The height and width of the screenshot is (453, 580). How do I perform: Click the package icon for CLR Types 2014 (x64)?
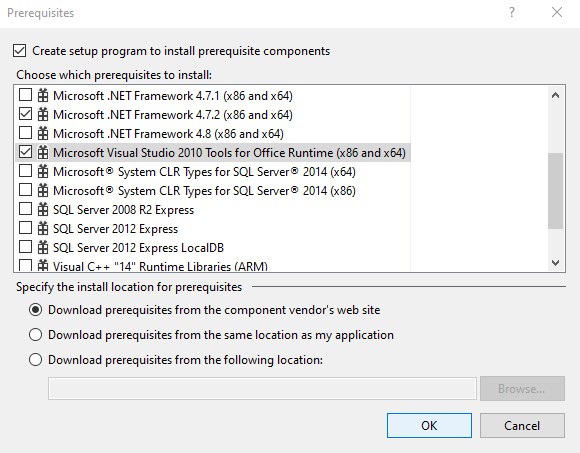coord(43,171)
